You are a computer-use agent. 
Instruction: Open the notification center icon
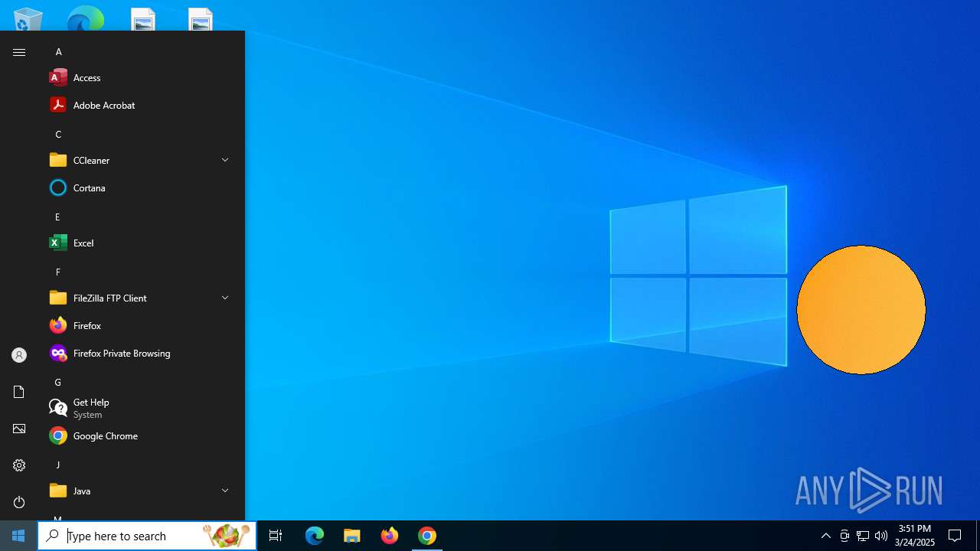[955, 536]
